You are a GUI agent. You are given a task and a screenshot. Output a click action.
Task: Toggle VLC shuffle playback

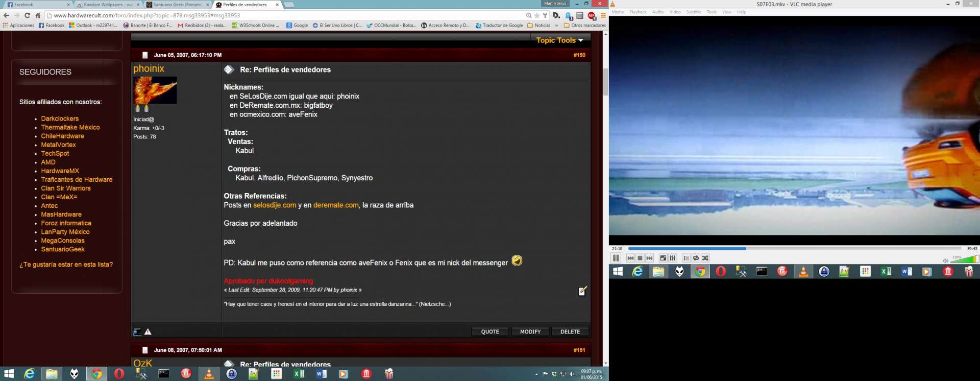(705, 258)
